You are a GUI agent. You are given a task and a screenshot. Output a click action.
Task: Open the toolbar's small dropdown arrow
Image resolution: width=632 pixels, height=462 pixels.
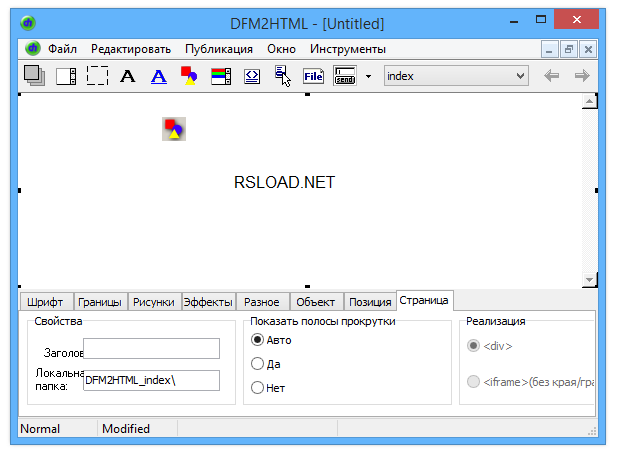click(x=368, y=76)
